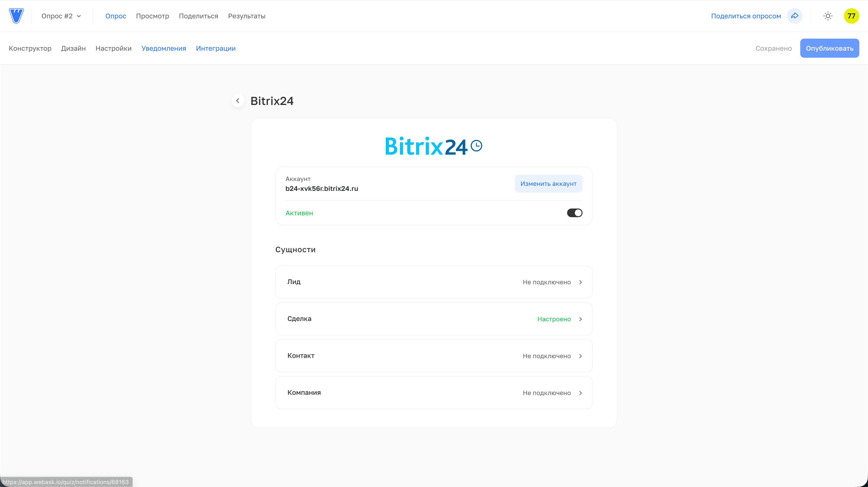The width and height of the screenshot is (868, 487).
Task: Expand the Лид entity row
Action: (434, 282)
